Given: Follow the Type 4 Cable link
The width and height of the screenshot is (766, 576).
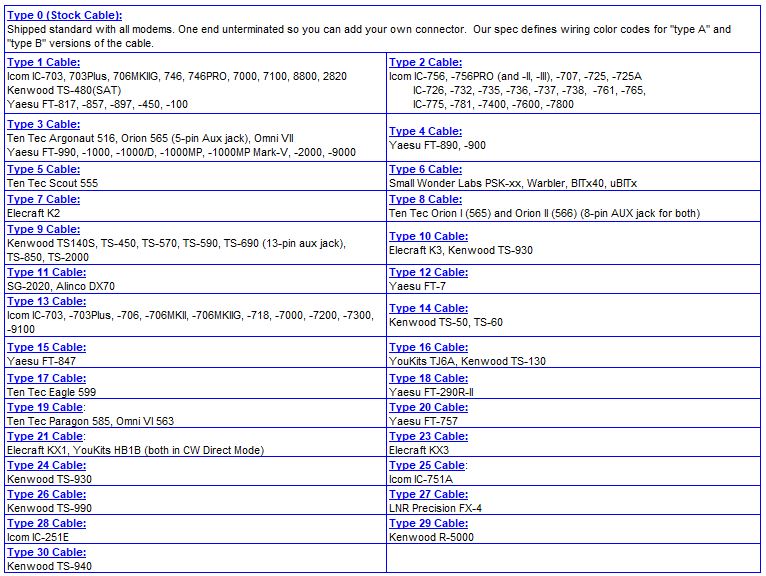Looking at the screenshot, I should 426,131.
